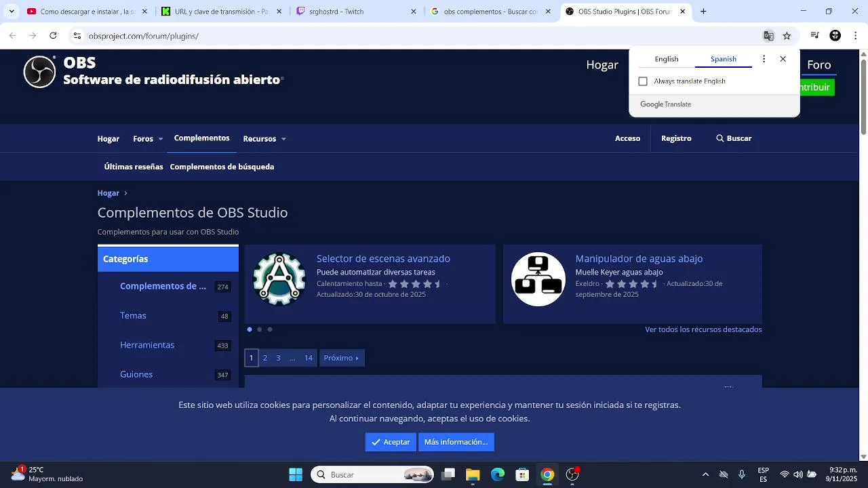Open Windows Start menu icon
Screen dimensions: 868x488
point(296,474)
